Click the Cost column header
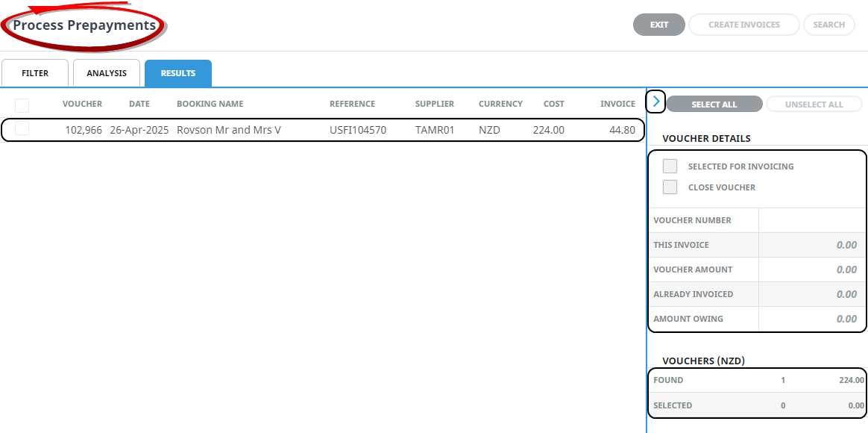Image resolution: width=868 pixels, height=433 pixels. coord(553,104)
